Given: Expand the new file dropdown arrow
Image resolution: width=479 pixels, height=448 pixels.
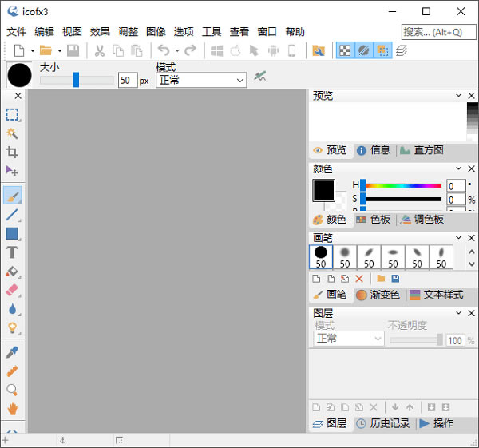Looking at the screenshot, I should click(x=32, y=51).
